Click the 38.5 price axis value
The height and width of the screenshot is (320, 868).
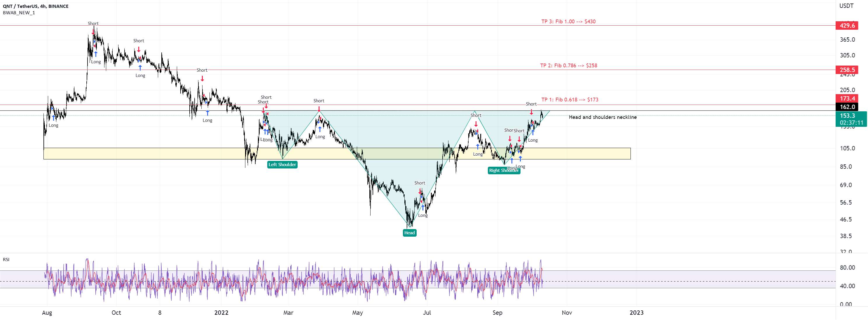pos(846,236)
